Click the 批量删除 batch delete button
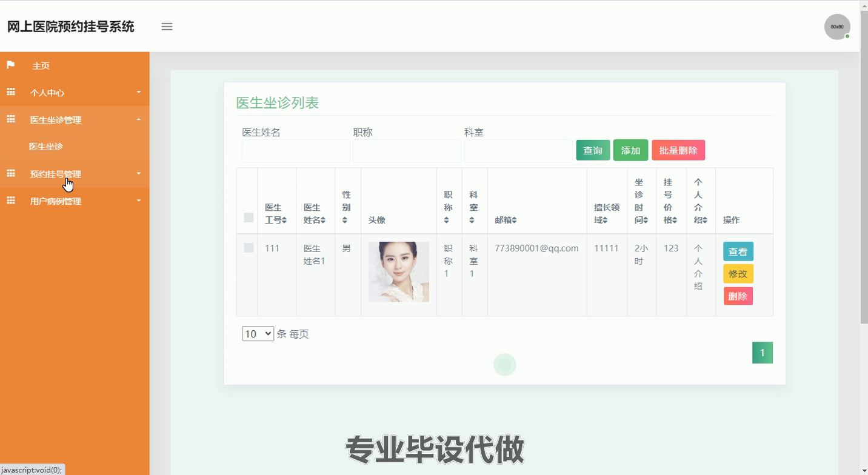 click(678, 150)
